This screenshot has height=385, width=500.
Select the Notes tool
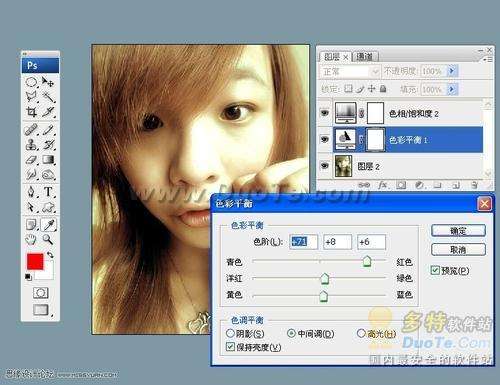(32, 225)
